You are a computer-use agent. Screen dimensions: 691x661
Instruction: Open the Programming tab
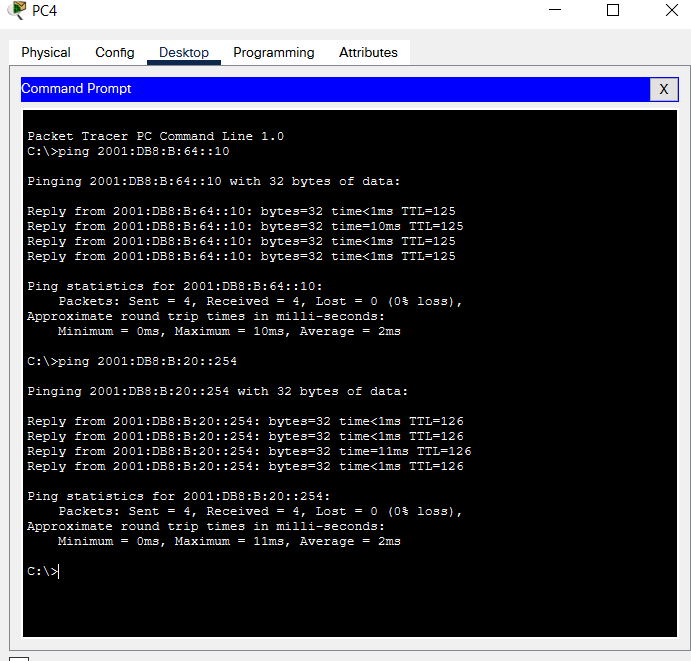point(274,52)
